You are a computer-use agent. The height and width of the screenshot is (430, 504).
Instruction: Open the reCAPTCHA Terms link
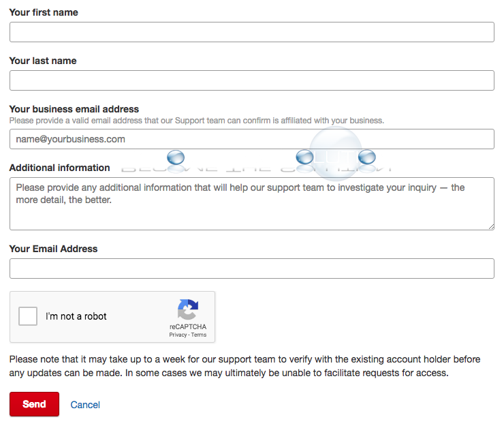point(199,335)
